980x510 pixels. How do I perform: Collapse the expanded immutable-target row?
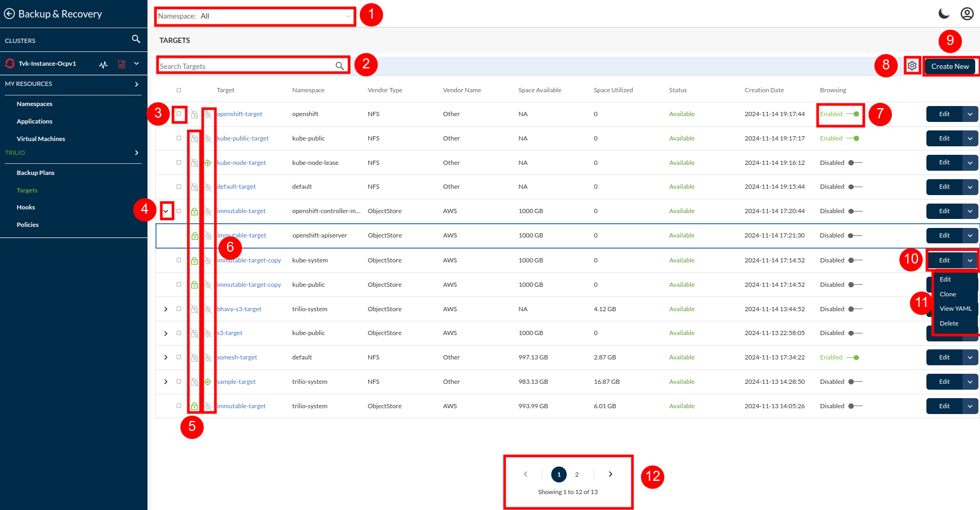(x=166, y=211)
